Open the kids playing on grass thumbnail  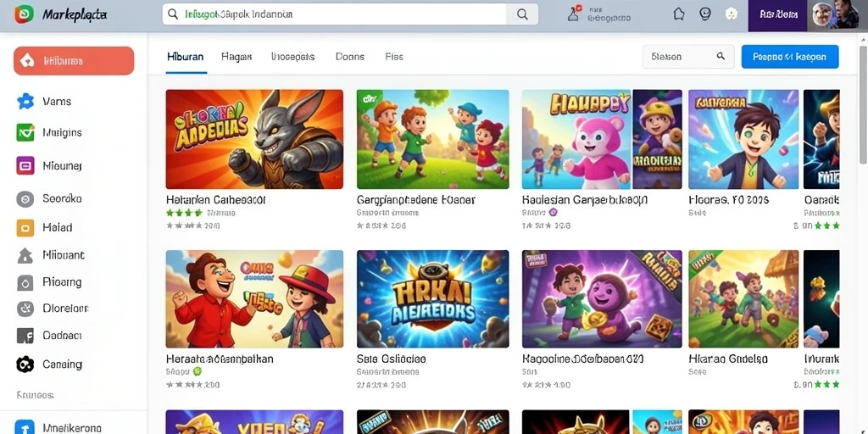coord(432,140)
